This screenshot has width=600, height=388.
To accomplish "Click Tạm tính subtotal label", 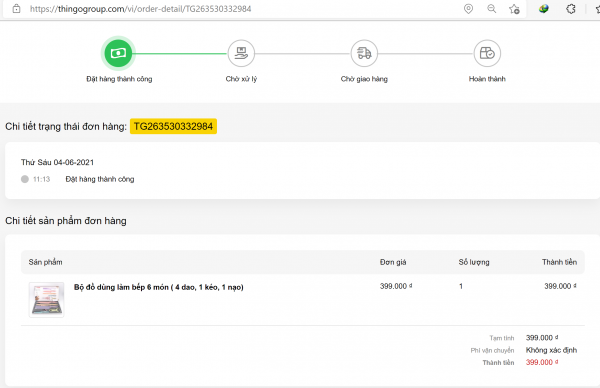I will pyautogui.click(x=502, y=338).
